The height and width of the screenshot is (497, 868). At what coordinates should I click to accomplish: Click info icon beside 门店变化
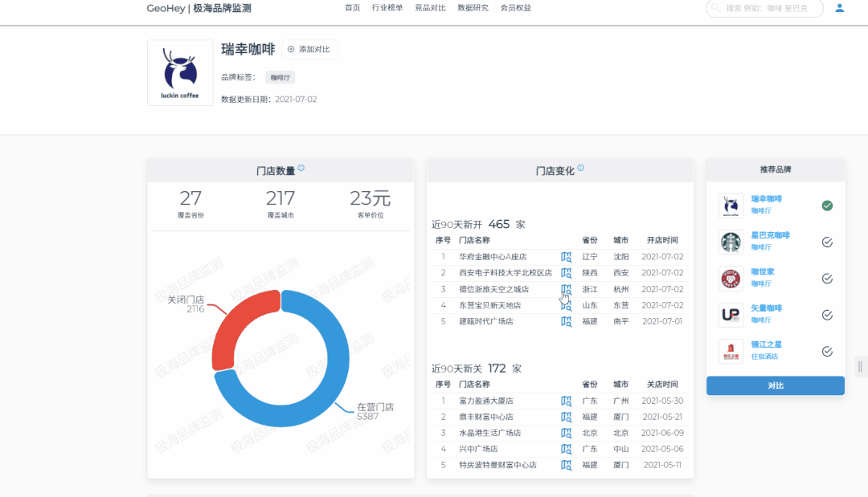581,168
